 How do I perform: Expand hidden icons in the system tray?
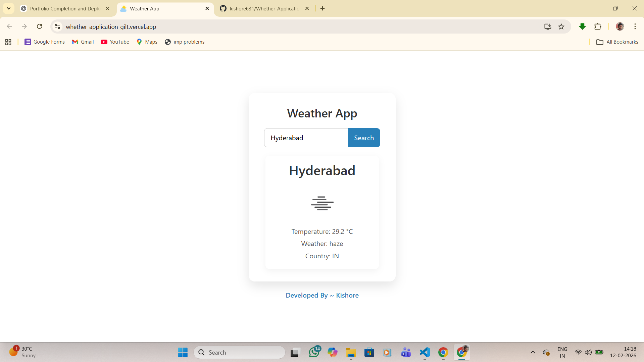(533, 352)
